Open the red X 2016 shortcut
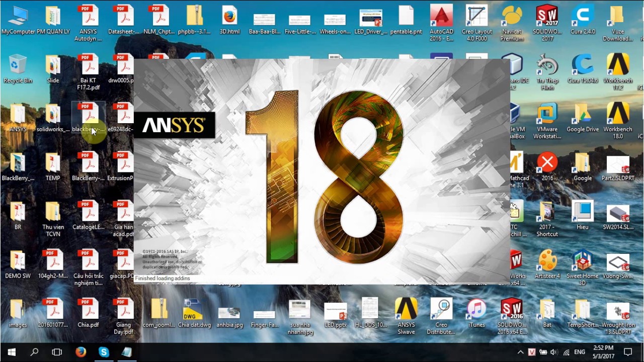The width and height of the screenshot is (644, 362). point(547,166)
